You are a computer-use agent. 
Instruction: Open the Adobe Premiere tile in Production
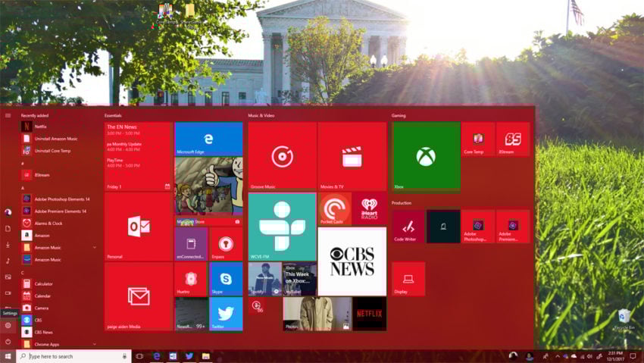click(513, 227)
